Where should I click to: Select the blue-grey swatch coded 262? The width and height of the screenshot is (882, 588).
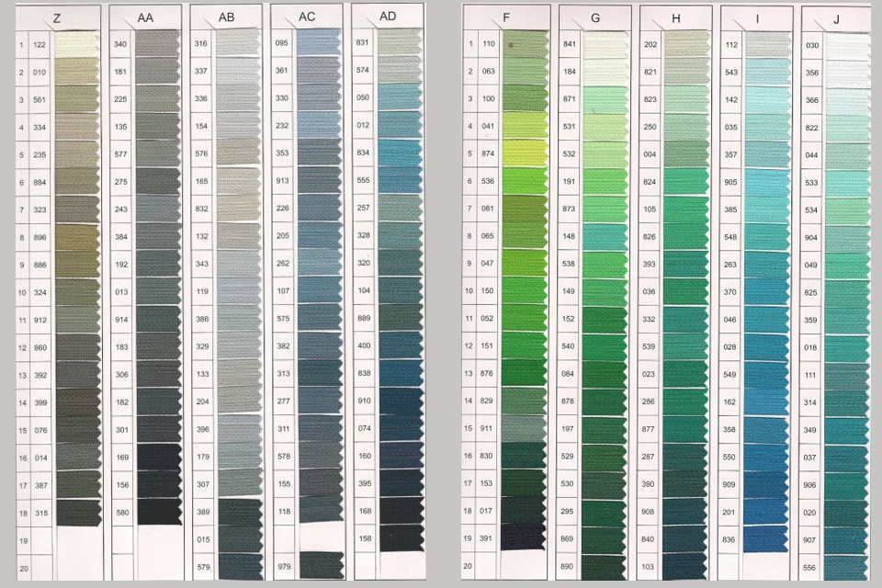[x=320, y=263]
